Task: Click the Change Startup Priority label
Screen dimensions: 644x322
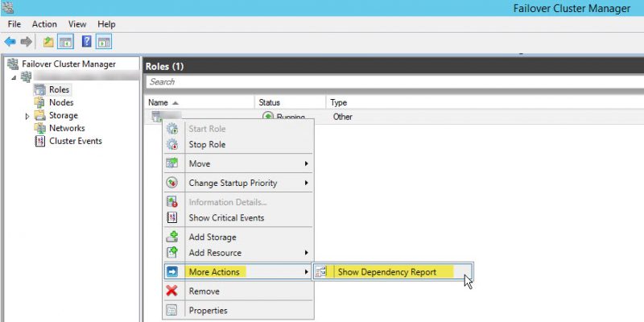Action: point(233,183)
